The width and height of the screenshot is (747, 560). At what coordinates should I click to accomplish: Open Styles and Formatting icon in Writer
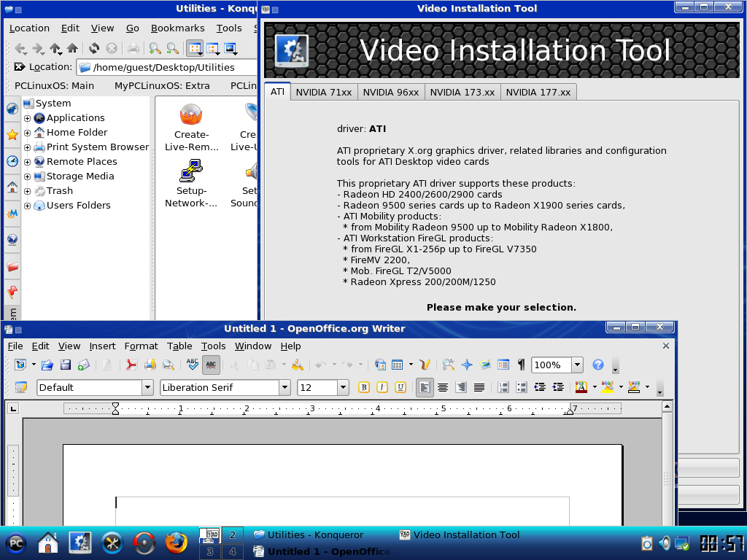20,387
